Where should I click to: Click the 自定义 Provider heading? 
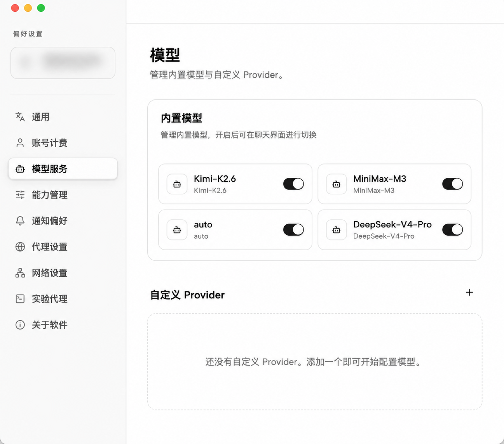(187, 295)
